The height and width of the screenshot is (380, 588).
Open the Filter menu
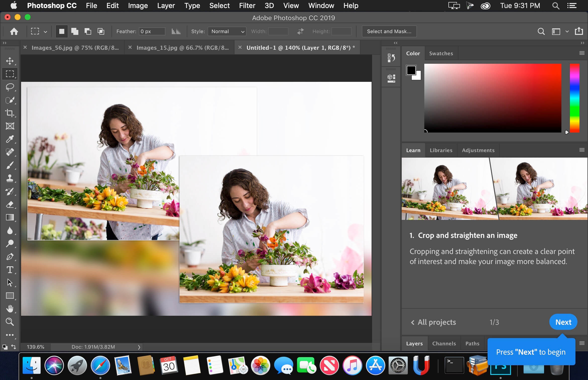coord(247,6)
